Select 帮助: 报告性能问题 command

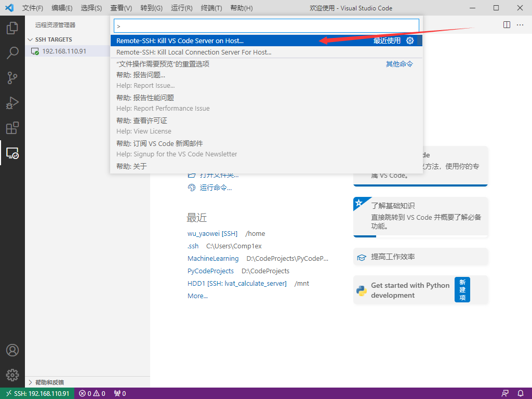click(x=267, y=103)
